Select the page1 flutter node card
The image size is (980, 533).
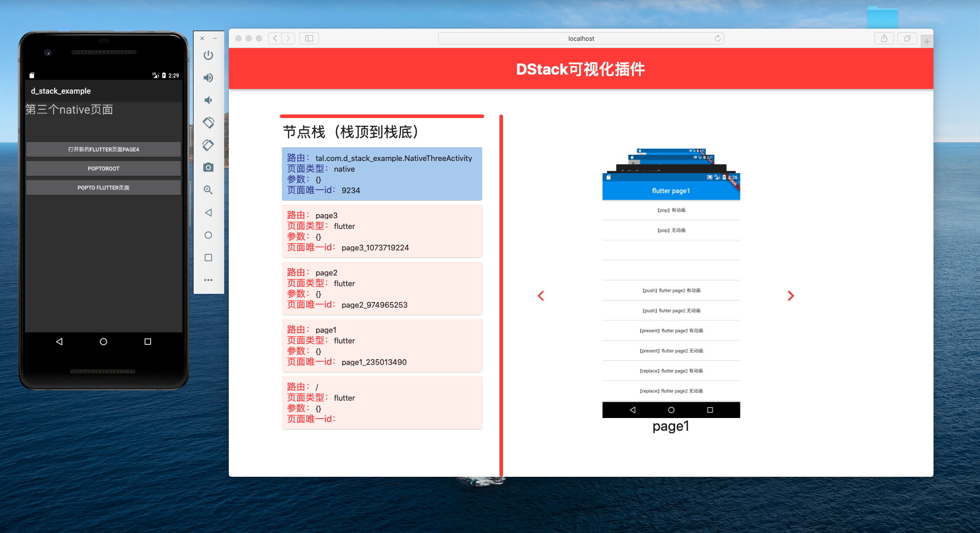(x=382, y=345)
